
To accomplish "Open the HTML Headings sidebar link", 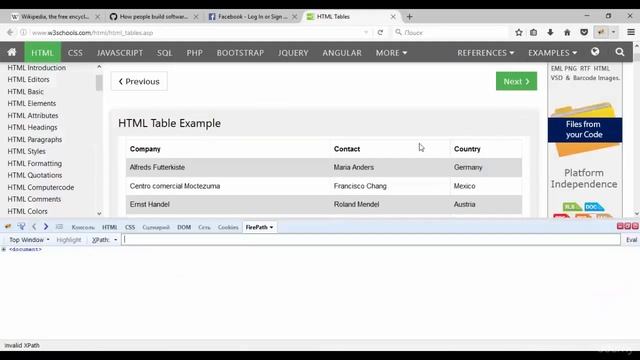I will pyautogui.click(x=32, y=127).
